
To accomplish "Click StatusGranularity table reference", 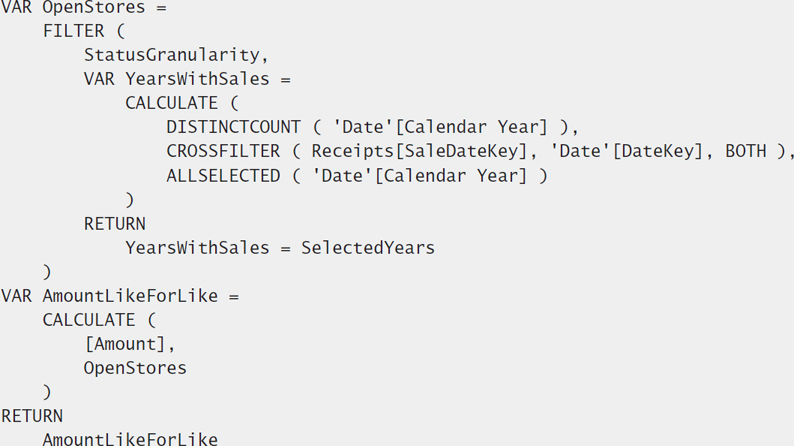I will click(x=172, y=56).
